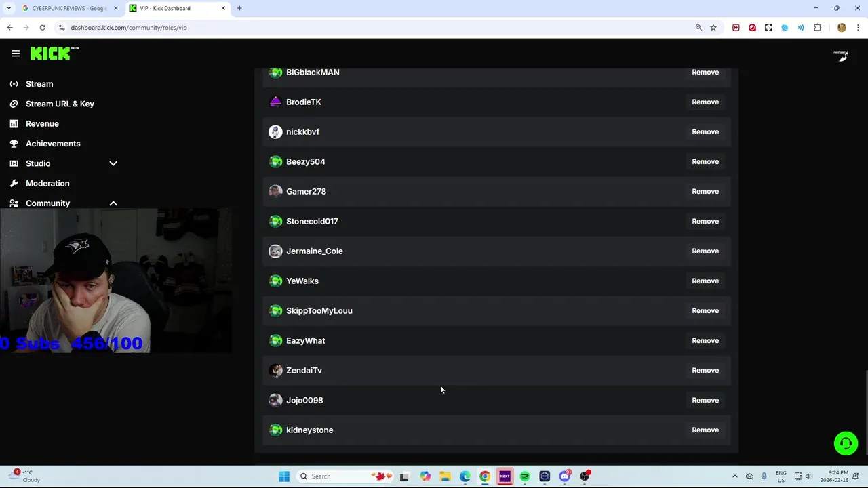Viewport: 868px width, 488px height.
Task: Open the channel profile avatar in the header
Action: [841, 56]
